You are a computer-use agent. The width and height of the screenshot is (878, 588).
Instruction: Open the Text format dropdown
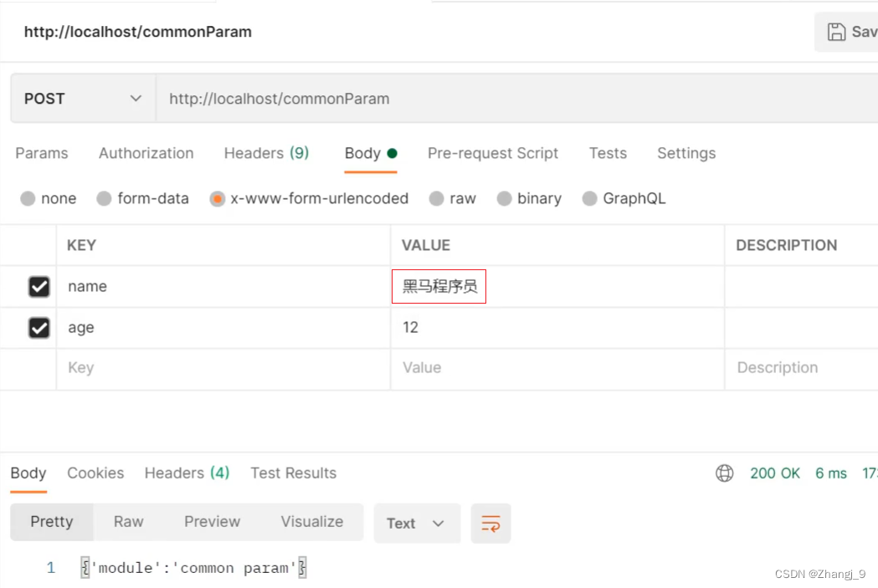[417, 524]
